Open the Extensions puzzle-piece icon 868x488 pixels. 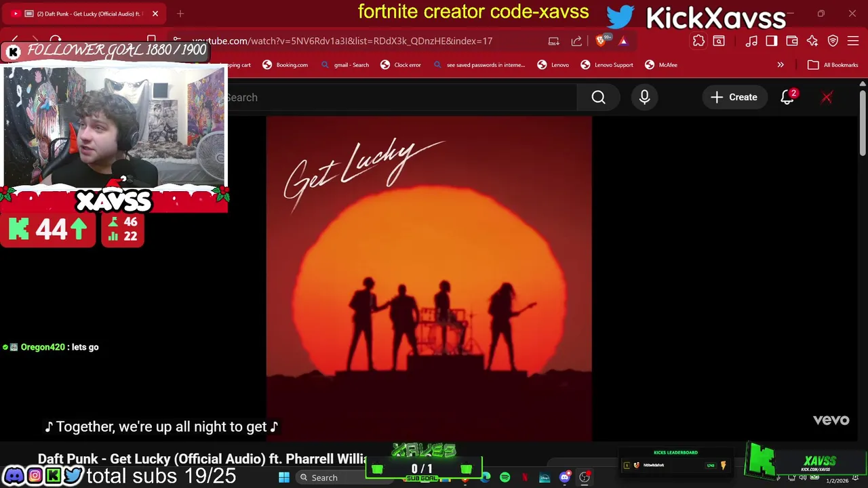click(x=698, y=41)
